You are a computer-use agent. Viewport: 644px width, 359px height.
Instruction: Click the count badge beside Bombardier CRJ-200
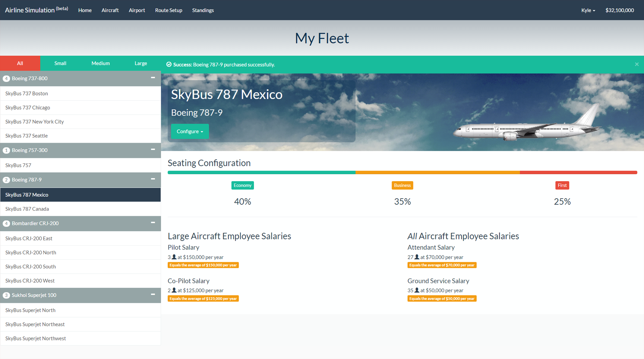click(6, 223)
